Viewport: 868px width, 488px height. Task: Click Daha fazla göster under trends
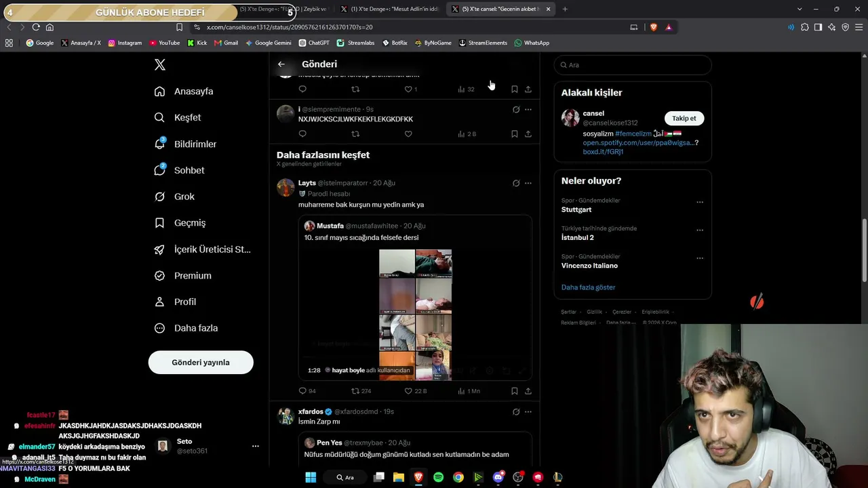[x=588, y=287]
